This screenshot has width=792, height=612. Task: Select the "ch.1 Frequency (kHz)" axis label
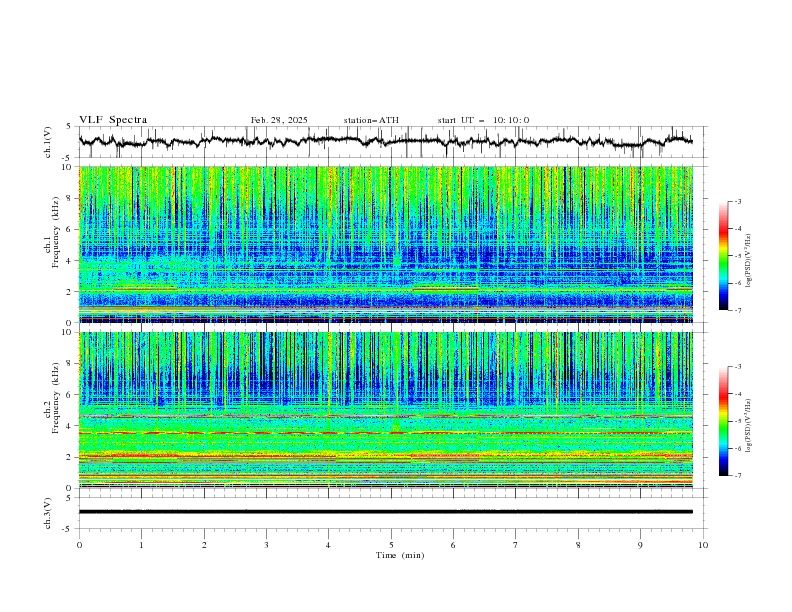point(52,230)
